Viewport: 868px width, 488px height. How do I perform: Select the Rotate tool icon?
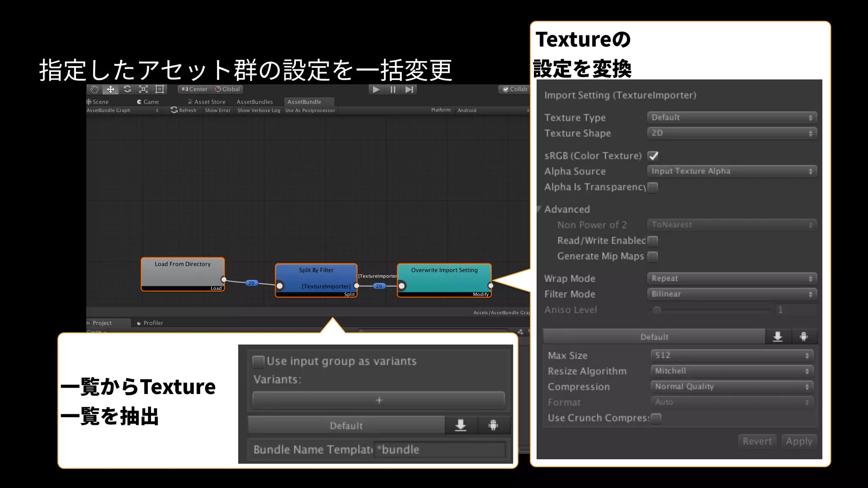127,89
